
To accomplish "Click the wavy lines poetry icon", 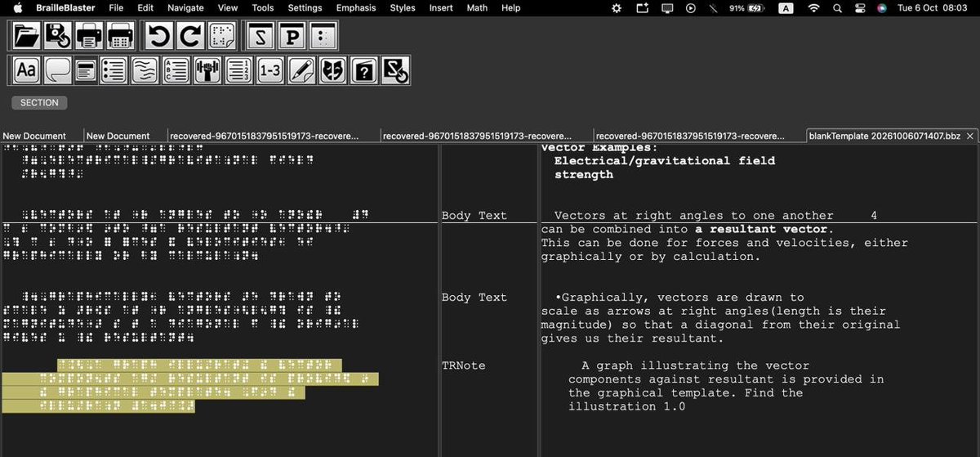I will (144, 70).
